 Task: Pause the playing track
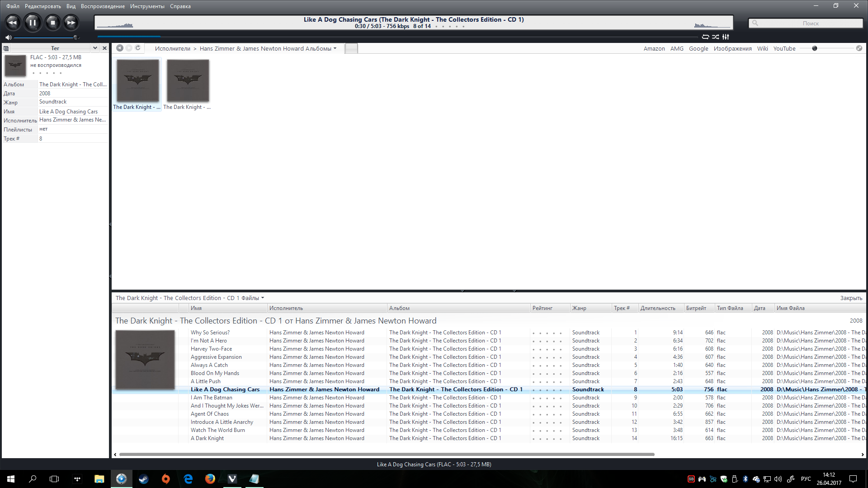tap(33, 22)
